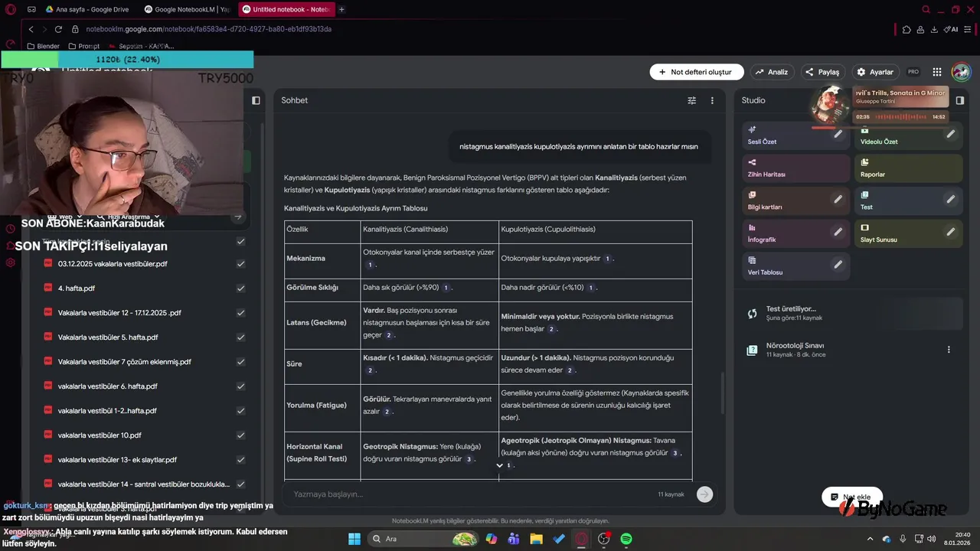Click chat vertical scrollbar
980x551 pixels.
click(x=722, y=393)
